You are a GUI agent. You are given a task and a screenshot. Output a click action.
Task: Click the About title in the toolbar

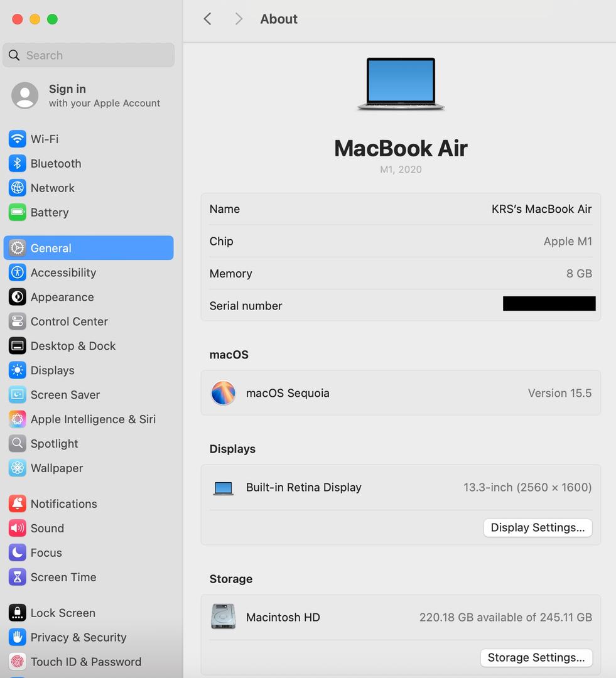coord(279,19)
